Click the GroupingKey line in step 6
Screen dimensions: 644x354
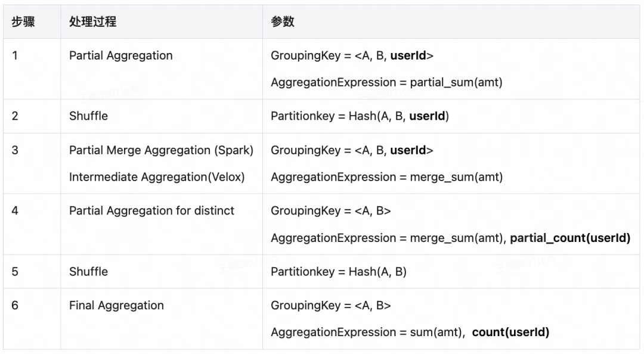click(331, 305)
